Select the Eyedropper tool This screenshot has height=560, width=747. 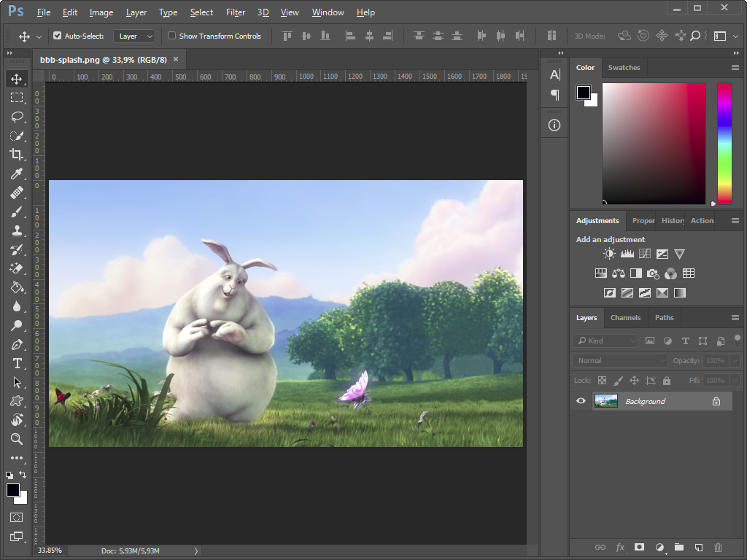point(16,174)
